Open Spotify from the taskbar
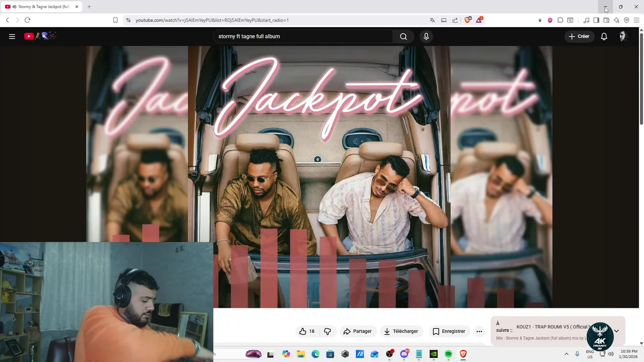Screen dimensions: 644x362 pos(448,354)
